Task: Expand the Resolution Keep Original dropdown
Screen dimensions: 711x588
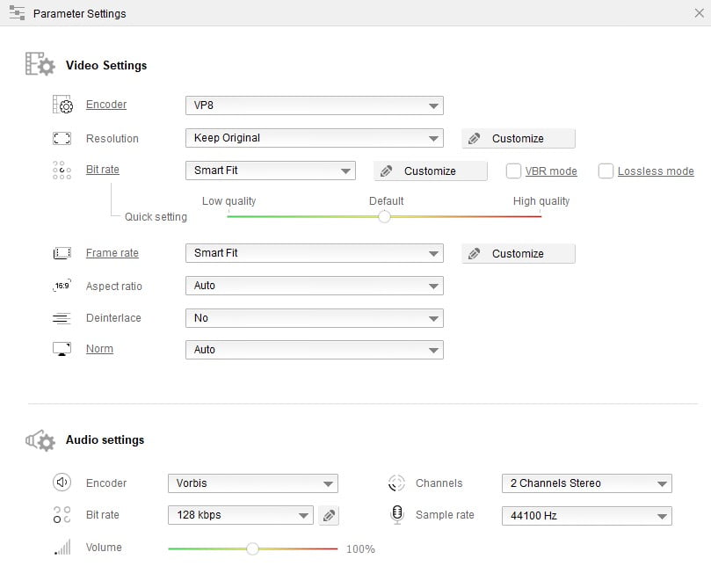Action: coord(314,138)
